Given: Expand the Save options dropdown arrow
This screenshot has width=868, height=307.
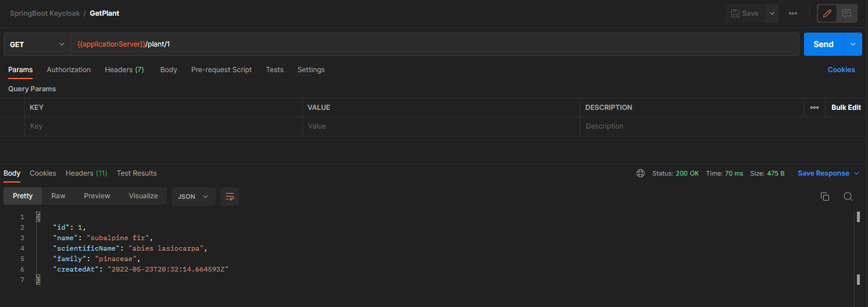Looking at the screenshot, I should 772,13.
